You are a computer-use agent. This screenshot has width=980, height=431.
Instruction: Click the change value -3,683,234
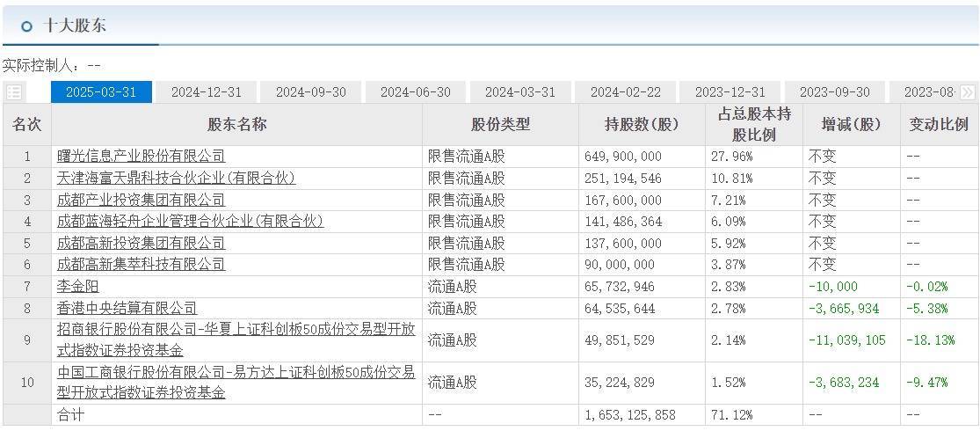tap(844, 383)
